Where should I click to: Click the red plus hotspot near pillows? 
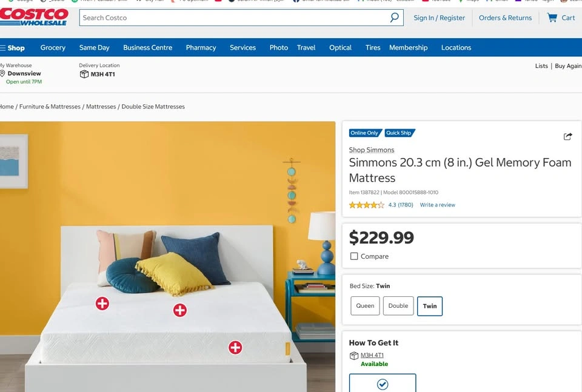(x=102, y=304)
